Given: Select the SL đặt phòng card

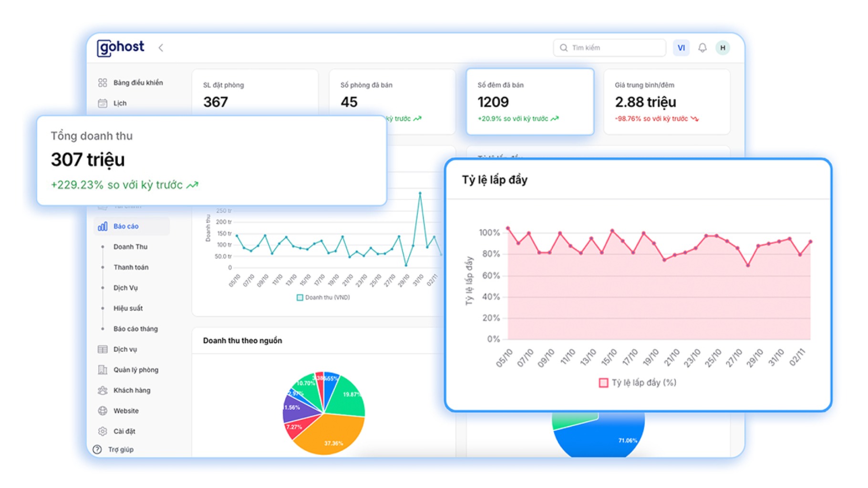Looking at the screenshot, I should pyautogui.click(x=255, y=92).
